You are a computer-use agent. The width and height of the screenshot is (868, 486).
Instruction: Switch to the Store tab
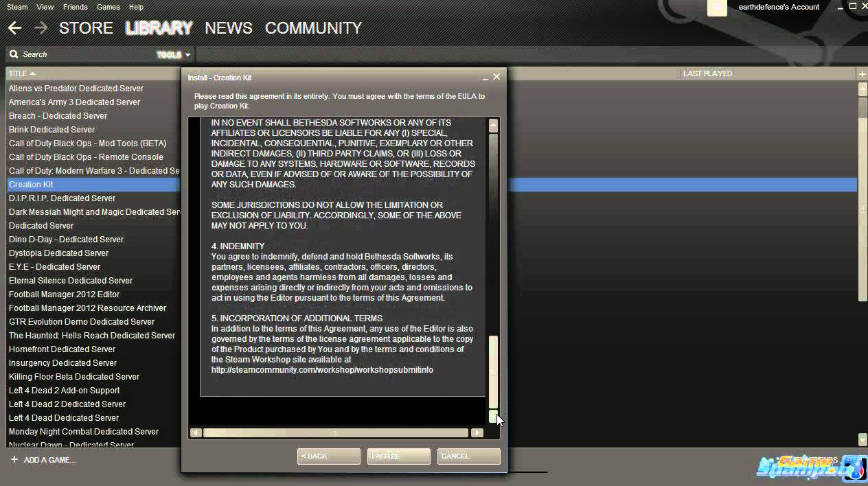(86, 28)
